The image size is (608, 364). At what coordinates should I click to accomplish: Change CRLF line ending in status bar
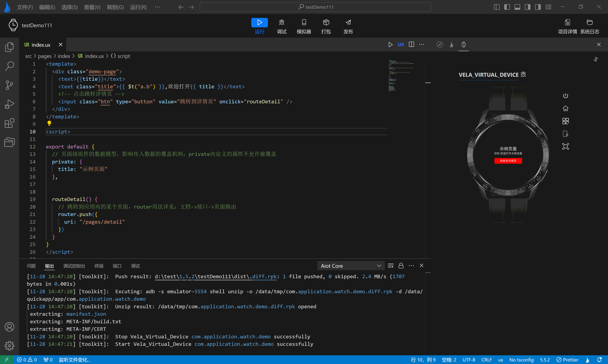[x=486, y=360]
